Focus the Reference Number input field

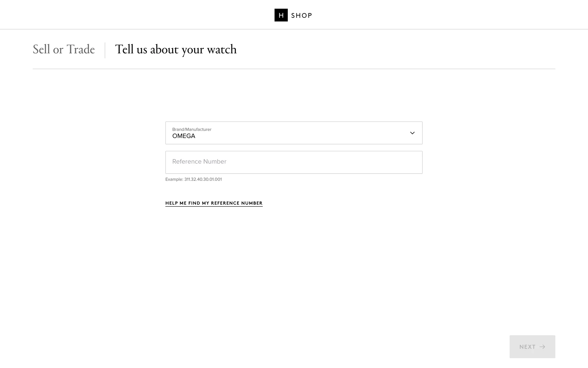(293, 162)
